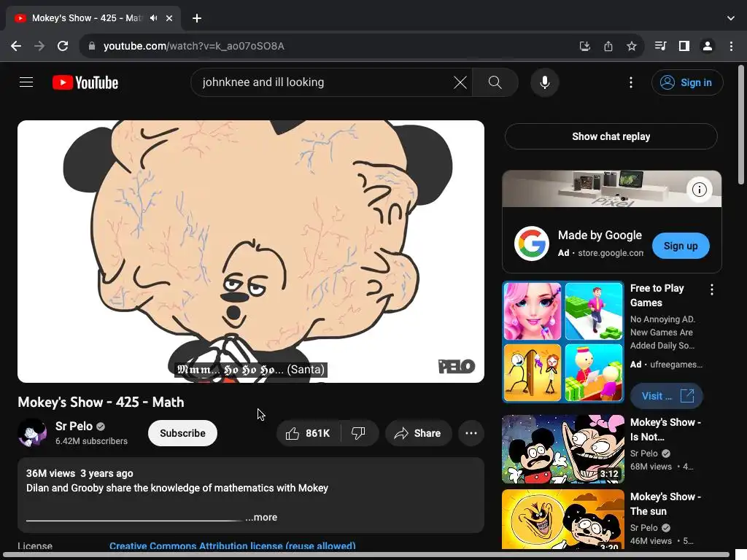Subscribe to Sr Pelo
This screenshot has height=560, width=747.
tap(182, 433)
